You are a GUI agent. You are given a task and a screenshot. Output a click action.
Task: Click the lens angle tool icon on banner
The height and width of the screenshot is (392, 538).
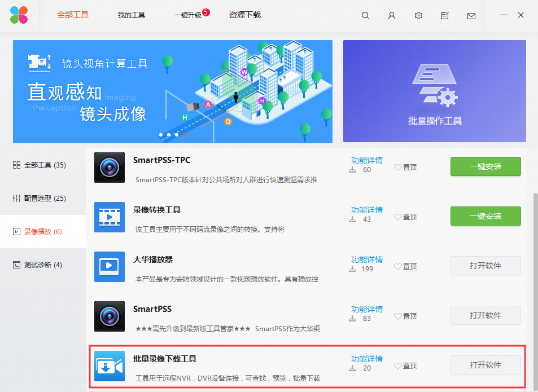(x=40, y=63)
